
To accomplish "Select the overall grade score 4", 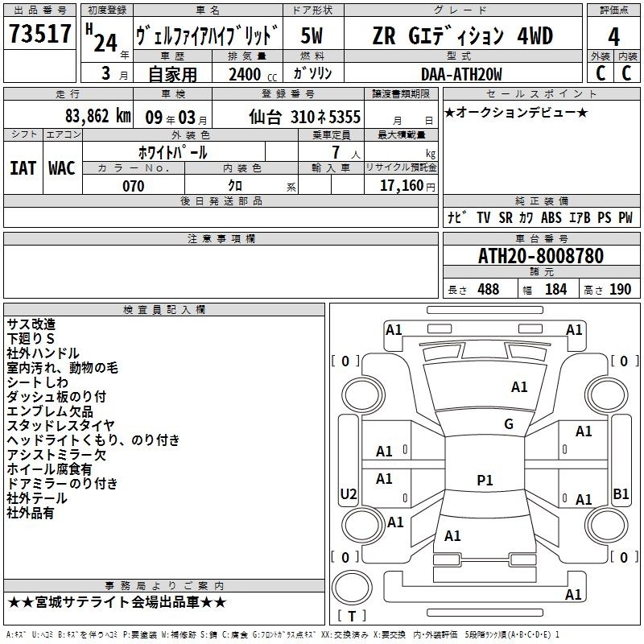I will click(x=613, y=35).
